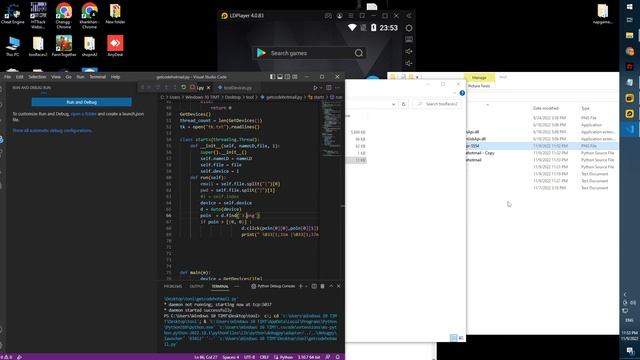The image size is (640, 360).
Task: Open editor more actions ellipsis in VS Code
Action: coord(338,87)
